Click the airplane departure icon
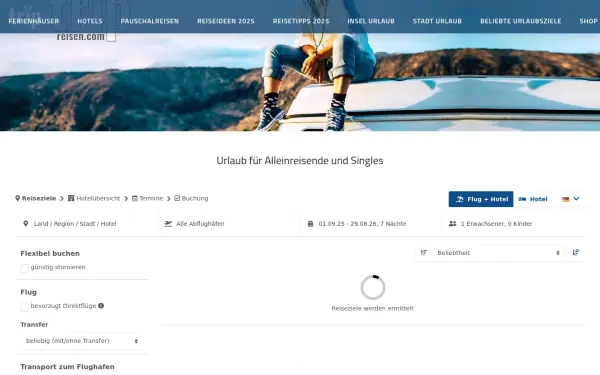Viewport: 600px width, 375px height. 168,224
